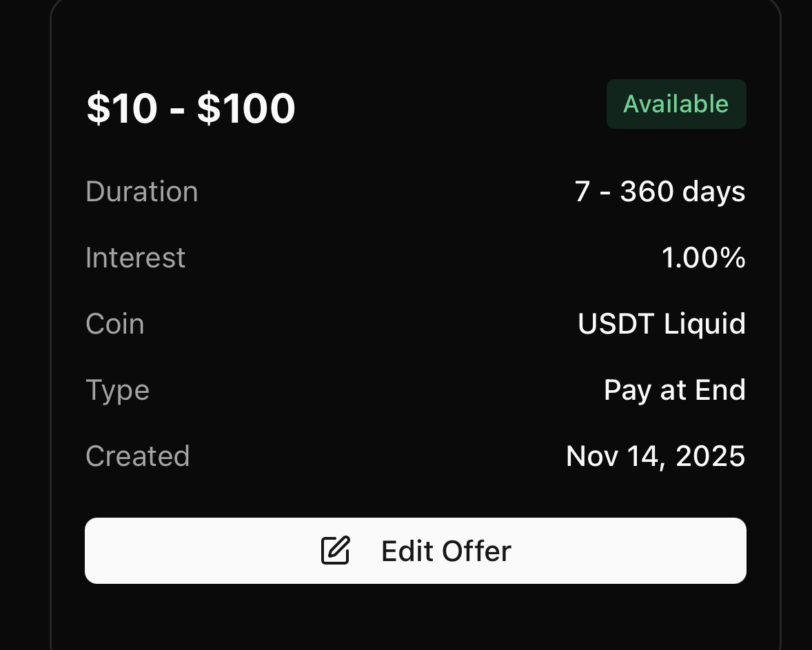Select the 1.00% interest rate value
The width and height of the screenshot is (812, 650).
(703, 258)
